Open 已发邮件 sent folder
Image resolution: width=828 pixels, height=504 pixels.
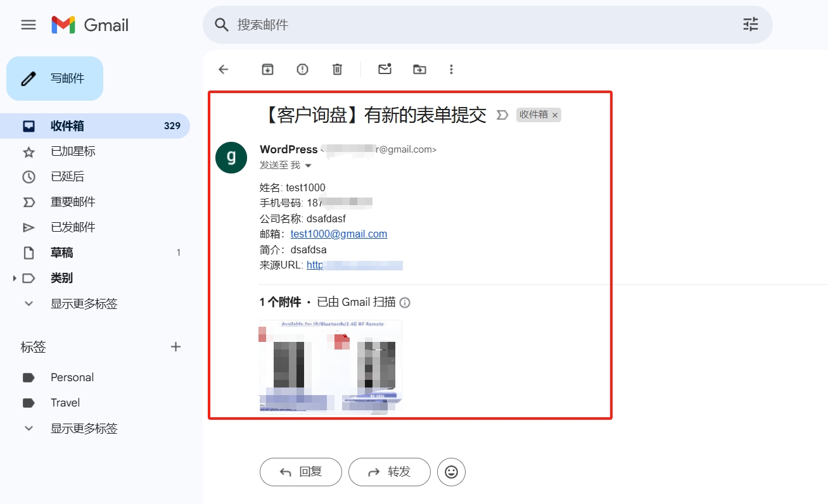pos(95,227)
